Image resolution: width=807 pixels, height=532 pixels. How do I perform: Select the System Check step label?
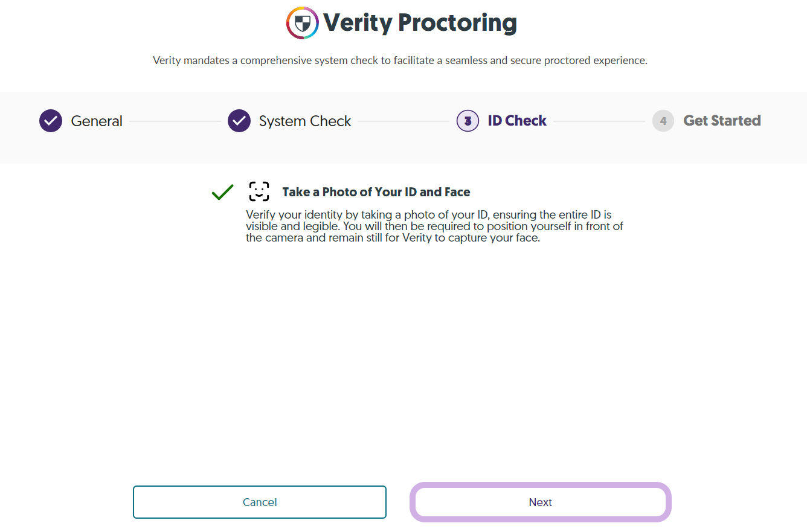coord(305,121)
